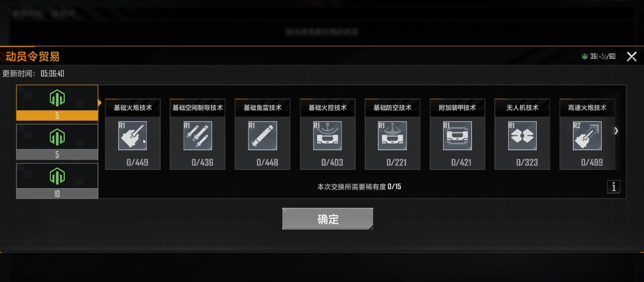644x282 pixels.
Task: Switch to the trade option costing 10
Action: 57,181
